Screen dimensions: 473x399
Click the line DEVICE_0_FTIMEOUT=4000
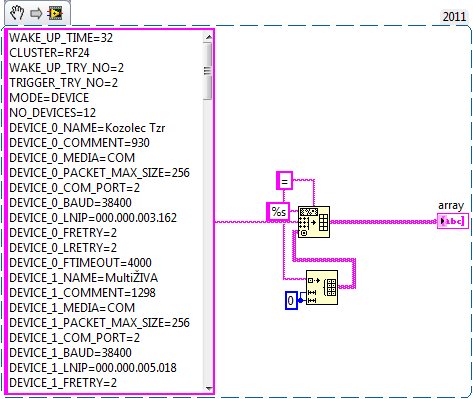(x=80, y=263)
